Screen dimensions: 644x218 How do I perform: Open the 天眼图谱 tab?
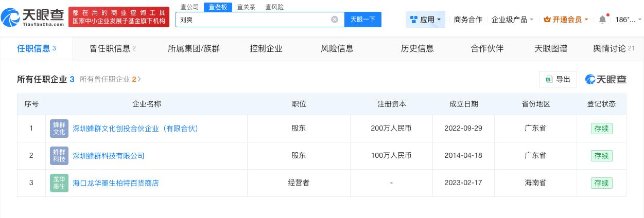551,48
